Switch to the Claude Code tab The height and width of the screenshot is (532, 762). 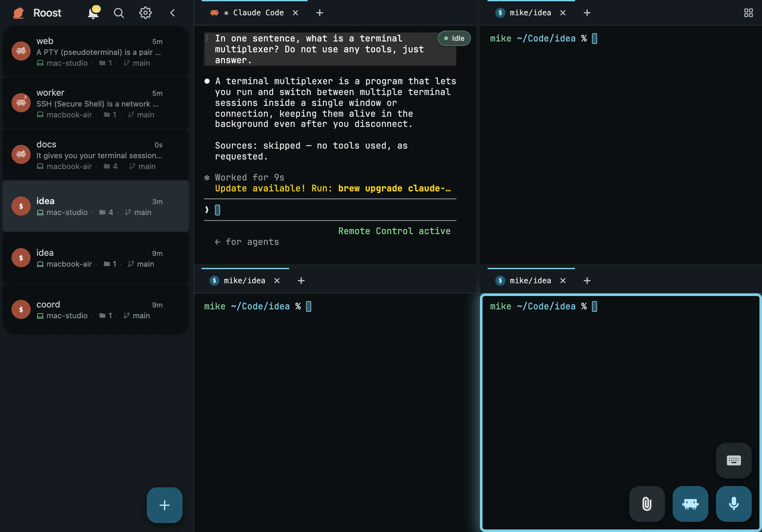coord(254,13)
